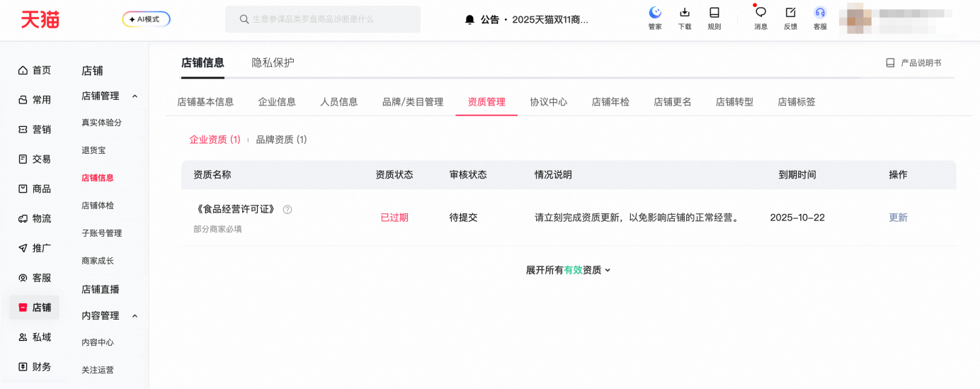980x389 pixels.
Task: Open the 店铺基本信息 tab
Action: (205, 102)
